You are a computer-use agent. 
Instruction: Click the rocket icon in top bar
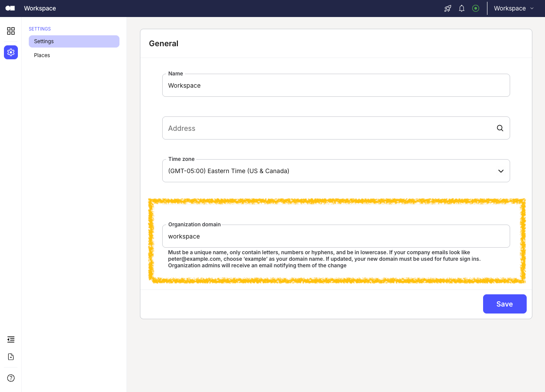pyautogui.click(x=448, y=8)
